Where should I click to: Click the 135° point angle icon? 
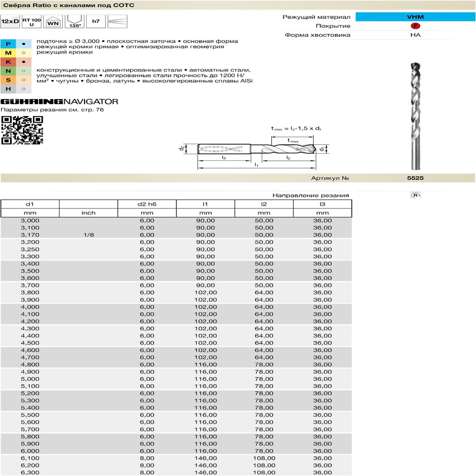click(74, 21)
